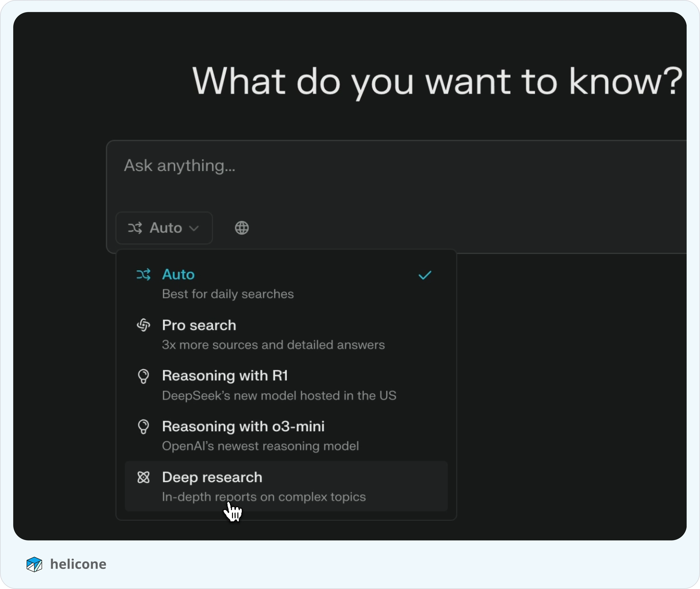Click the shuffle icon beside Auto option
700x589 pixels.
(143, 275)
